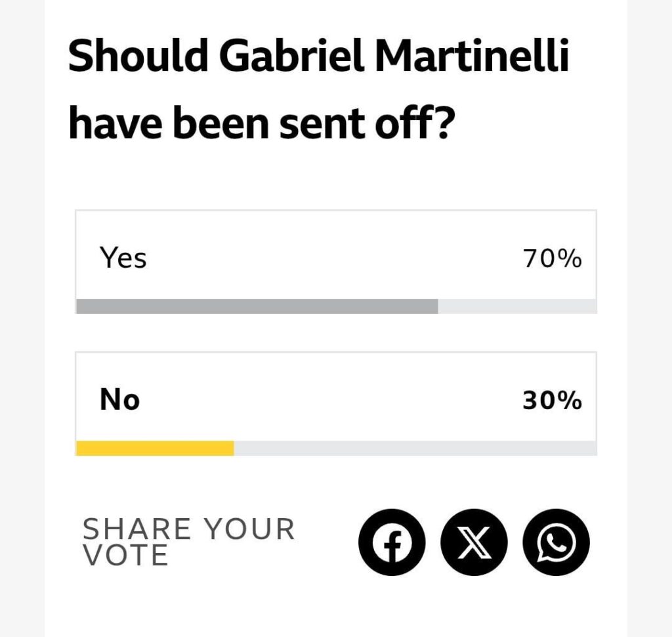This screenshot has width=672, height=637.
Task: Tap the rightmost social sharing icon
Action: [555, 542]
